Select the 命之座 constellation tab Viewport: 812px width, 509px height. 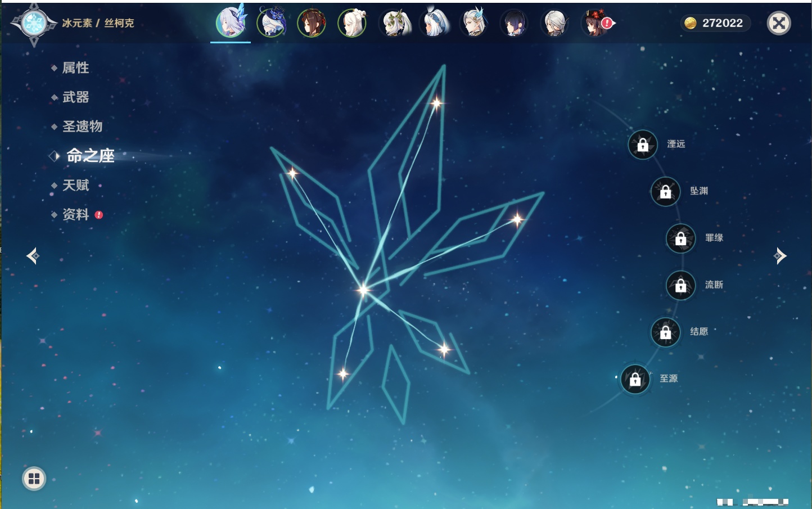(90, 156)
